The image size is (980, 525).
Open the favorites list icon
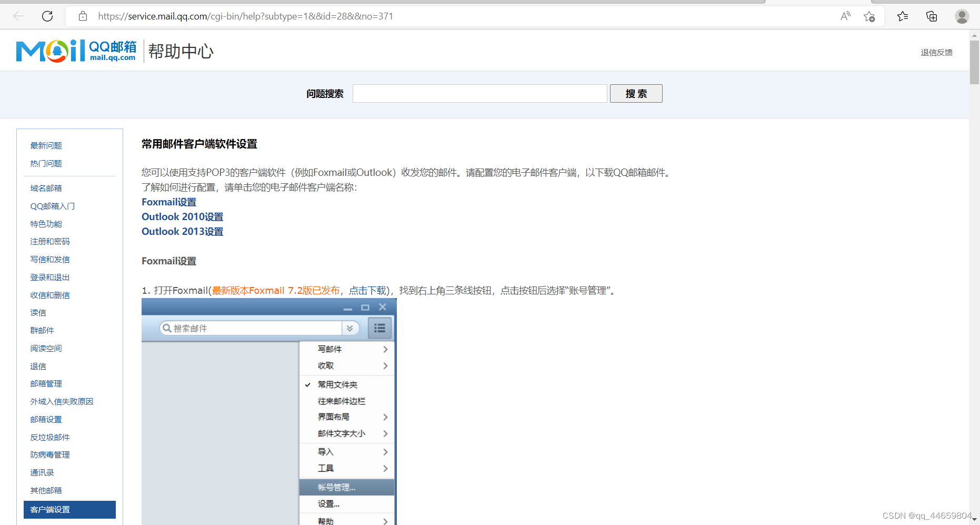[x=903, y=16]
